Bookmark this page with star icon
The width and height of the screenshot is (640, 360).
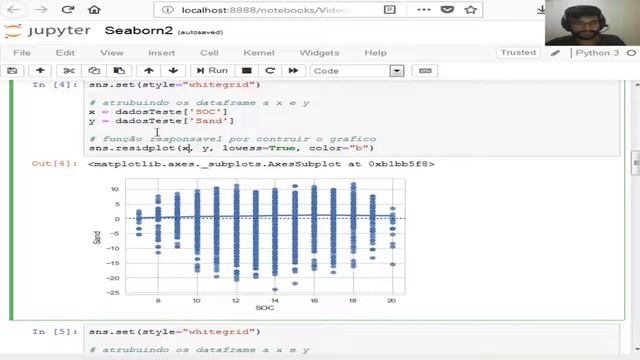(x=471, y=10)
